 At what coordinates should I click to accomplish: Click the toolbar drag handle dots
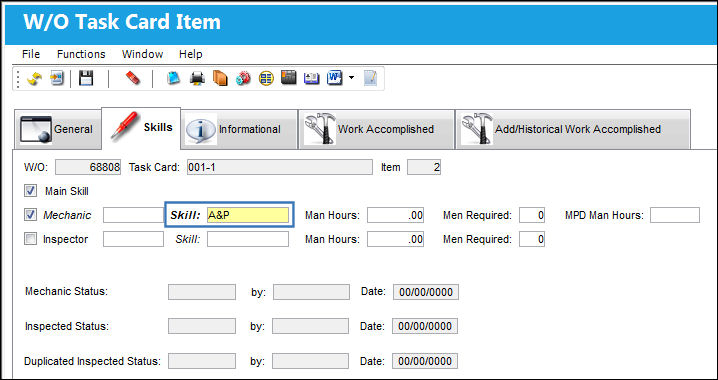[18, 79]
